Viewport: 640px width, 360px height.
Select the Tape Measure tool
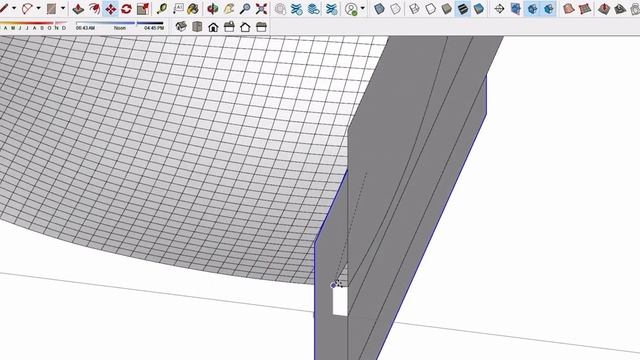pyautogui.click(x=162, y=8)
